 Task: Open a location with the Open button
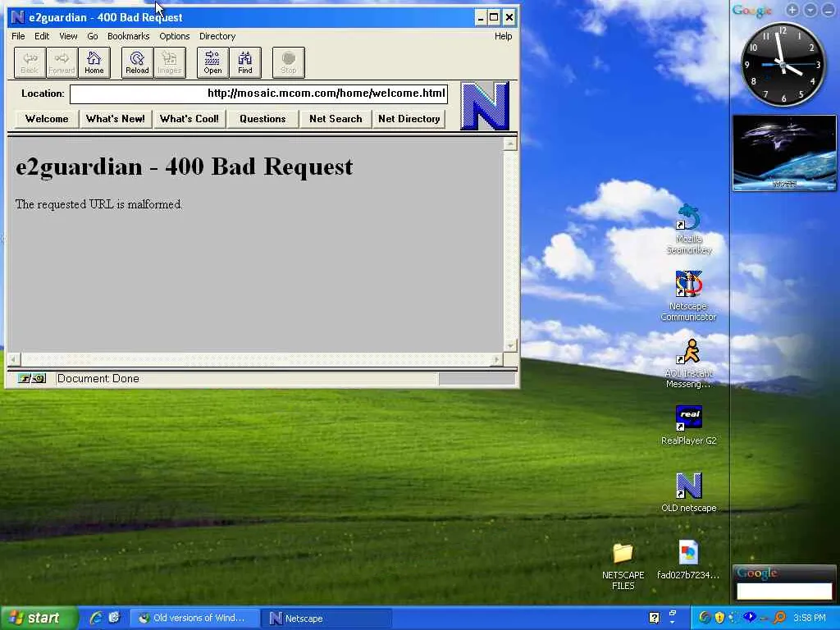coord(212,62)
